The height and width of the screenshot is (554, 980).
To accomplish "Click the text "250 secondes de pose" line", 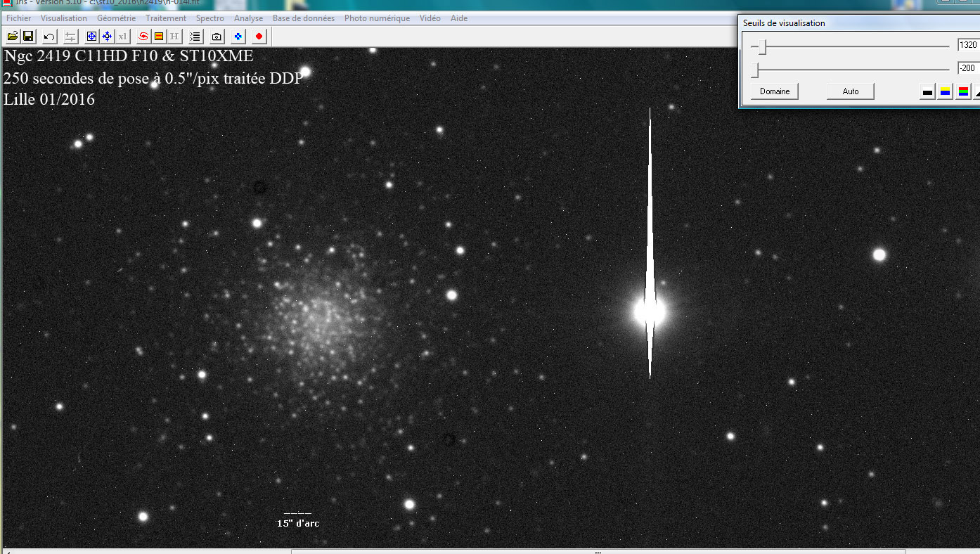I will tap(153, 78).
